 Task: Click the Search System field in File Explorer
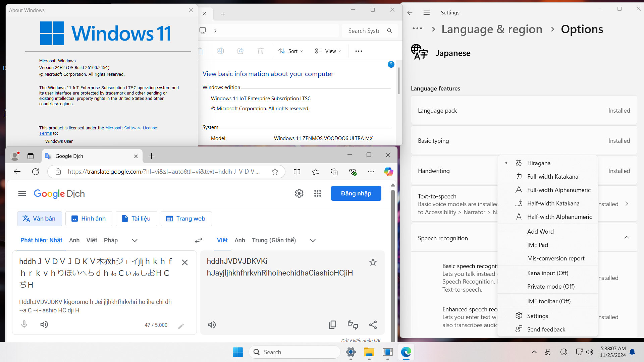(370, 31)
